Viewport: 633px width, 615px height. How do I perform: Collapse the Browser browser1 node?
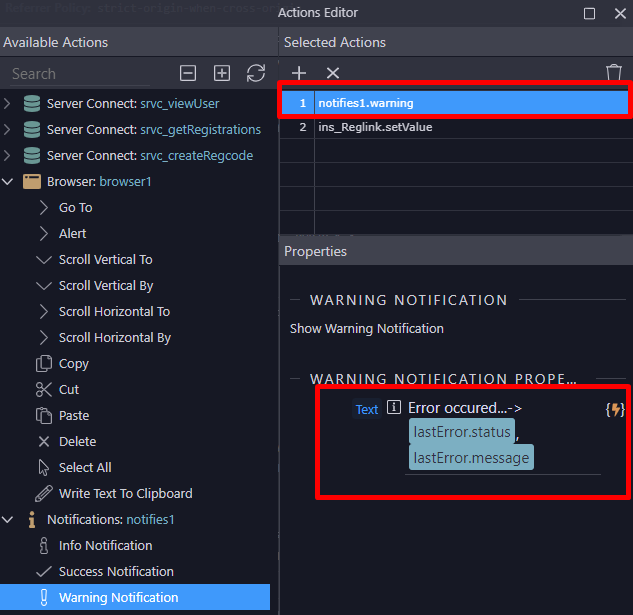(x=8, y=182)
